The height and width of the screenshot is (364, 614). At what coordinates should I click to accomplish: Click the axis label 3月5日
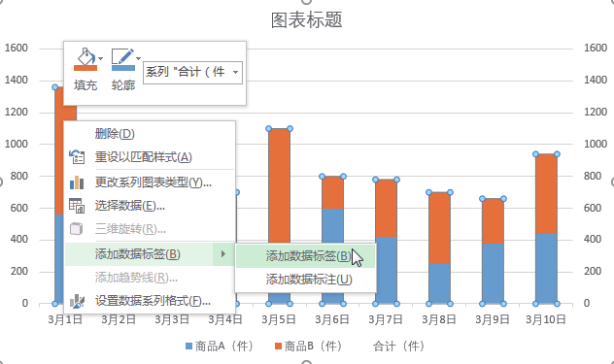279,319
